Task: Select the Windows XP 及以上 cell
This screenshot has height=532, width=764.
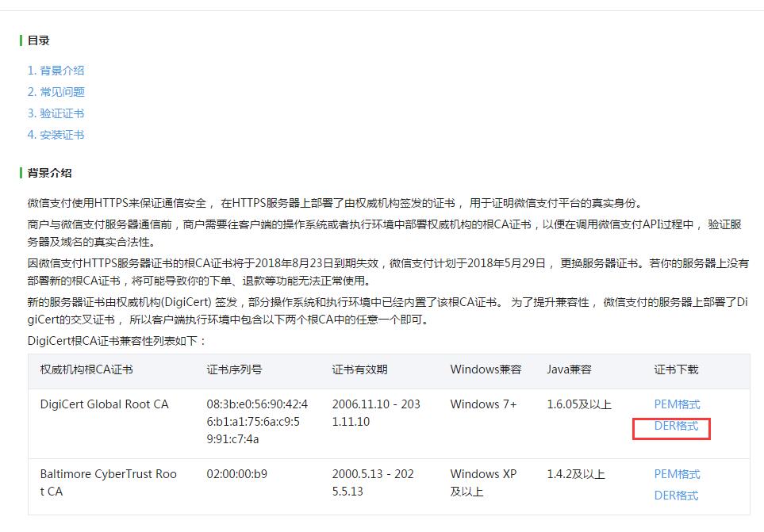Action: pos(483,483)
